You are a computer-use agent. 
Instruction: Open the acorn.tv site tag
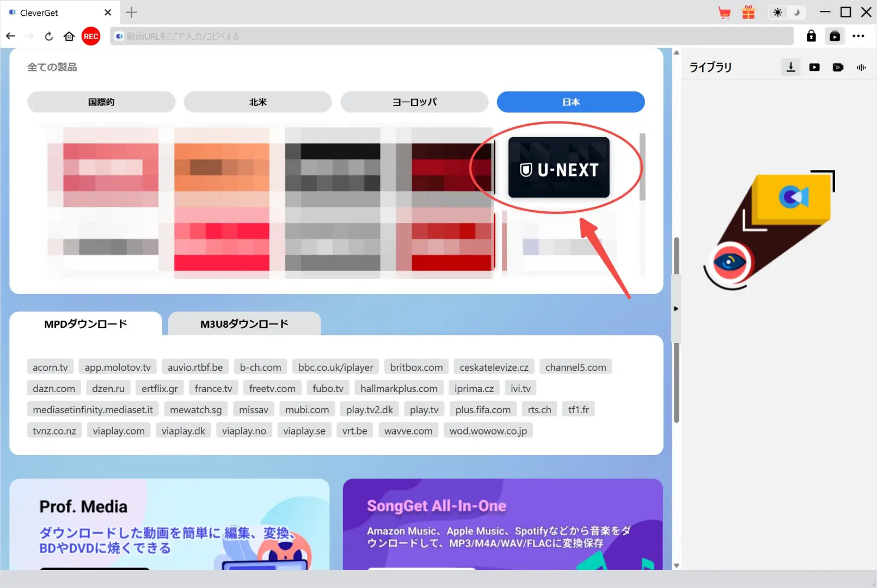(50, 367)
